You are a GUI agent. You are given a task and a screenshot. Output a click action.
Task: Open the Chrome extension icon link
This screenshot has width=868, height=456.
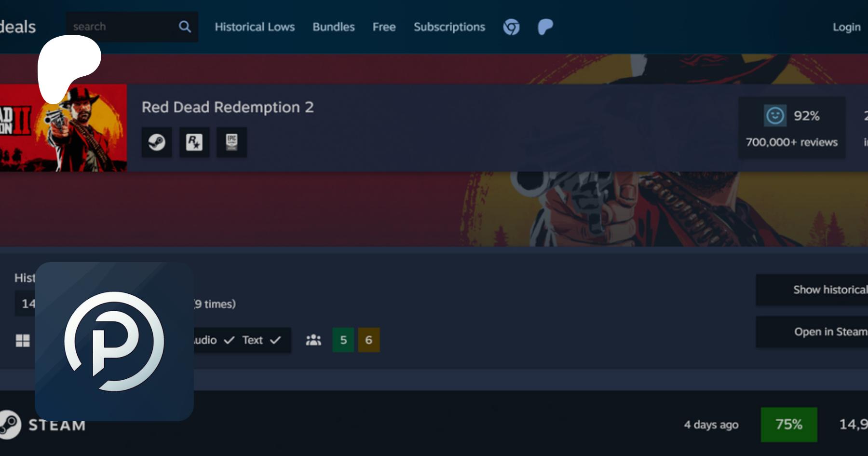pos(511,27)
